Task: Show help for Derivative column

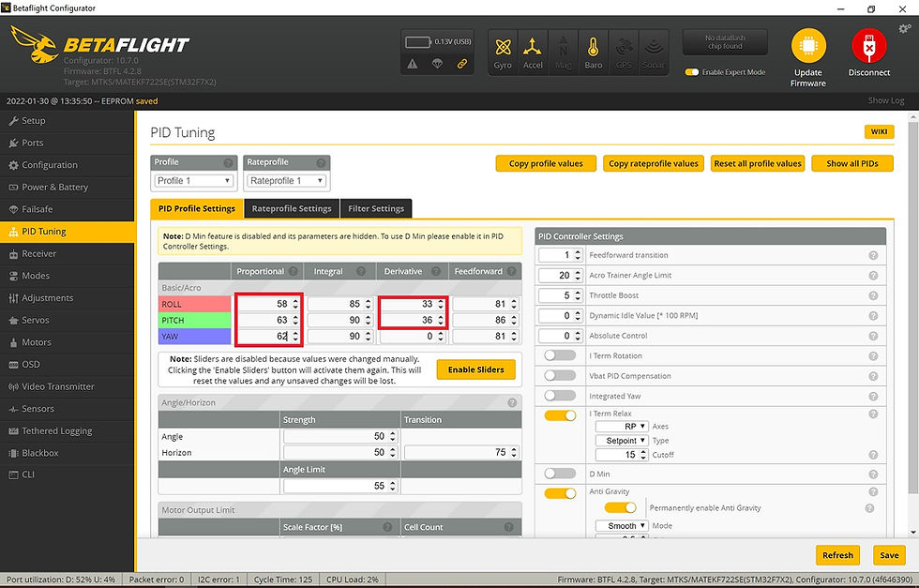Action: [436, 271]
